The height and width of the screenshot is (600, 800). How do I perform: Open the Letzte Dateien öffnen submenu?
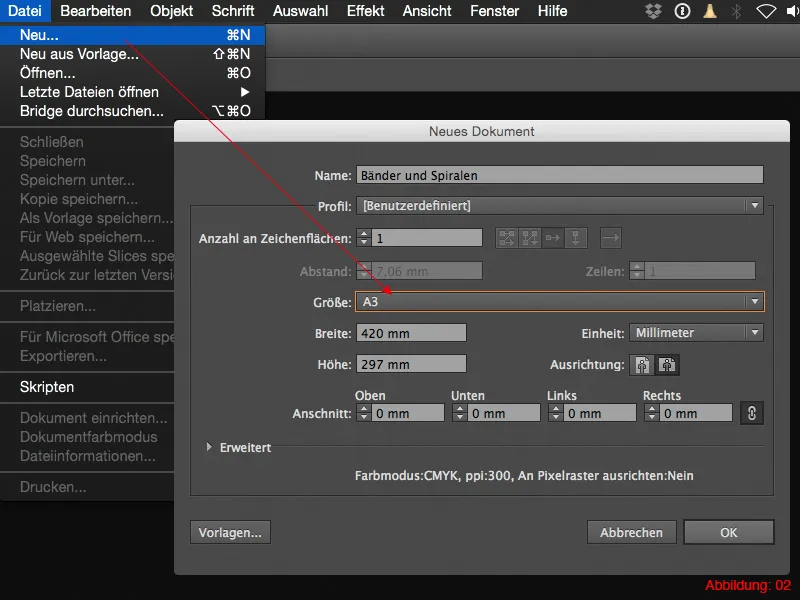click(132, 92)
